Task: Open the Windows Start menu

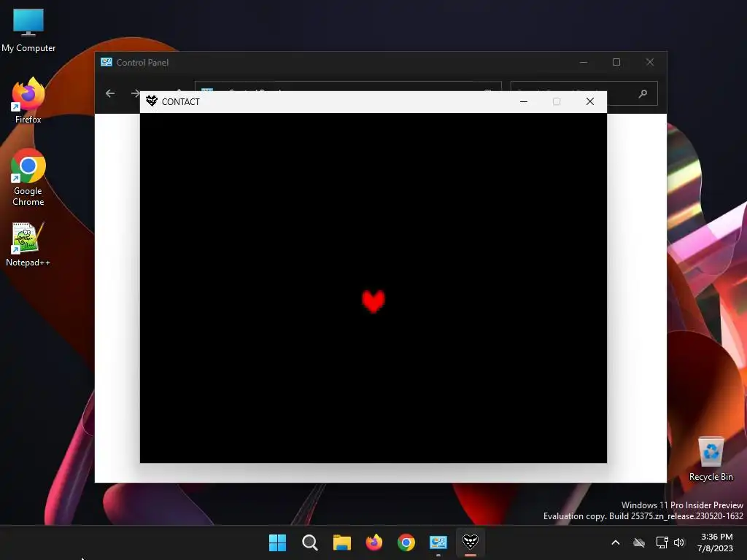Action: (x=277, y=542)
